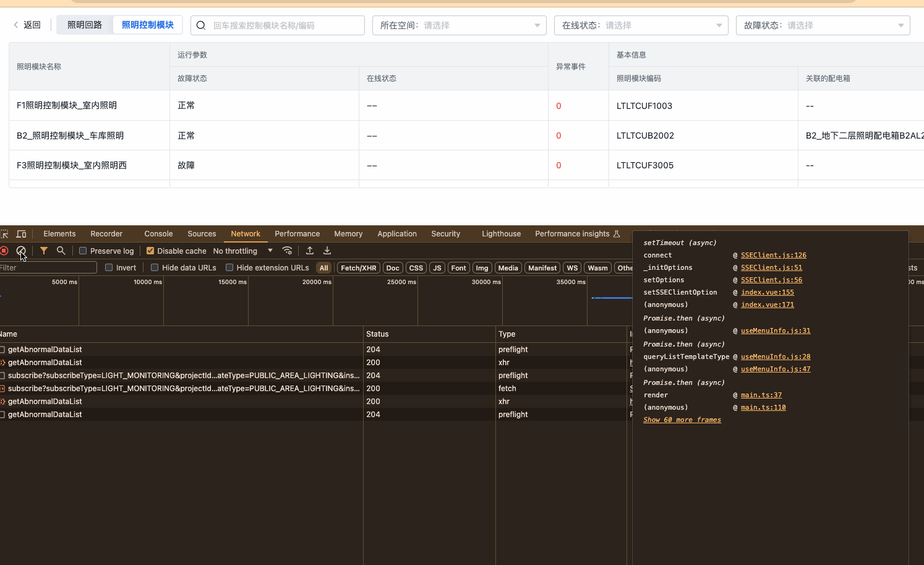Image resolution: width=924 pixels, height=565 pixels.
Task: Open index.vue:155 link
Action: pos(768,292)
